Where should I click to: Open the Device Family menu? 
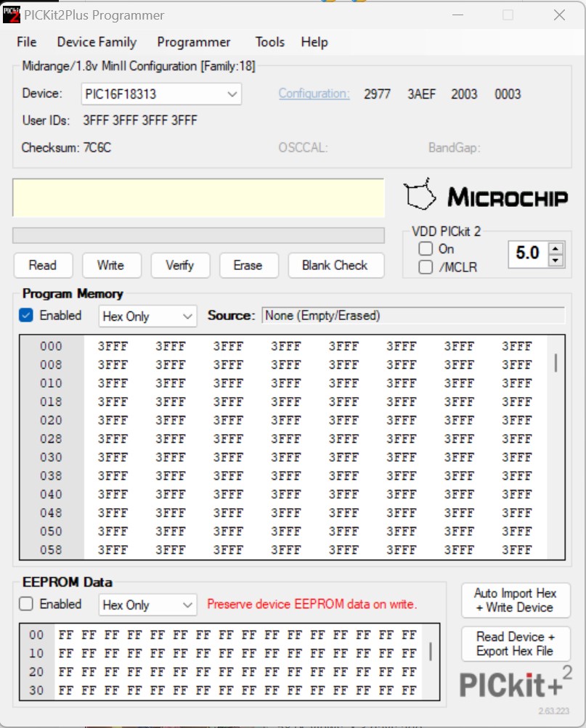pos(97,42)
